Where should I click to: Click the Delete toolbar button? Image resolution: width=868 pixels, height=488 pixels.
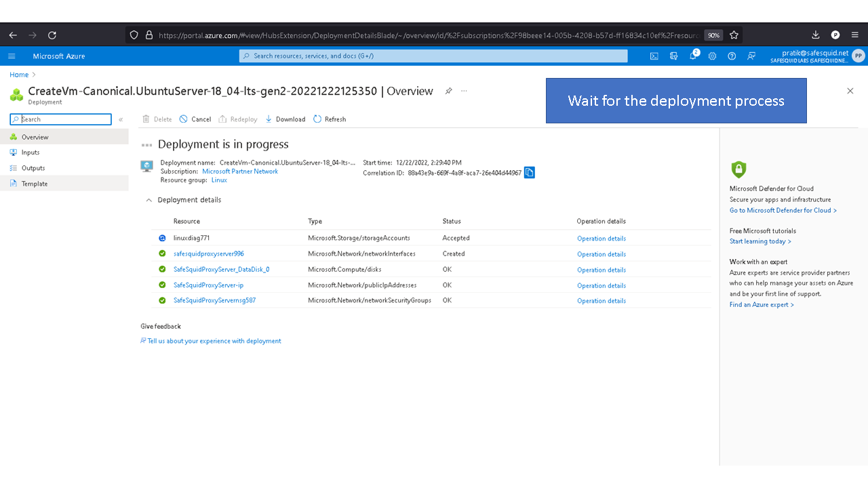click(x=157, y=119)
